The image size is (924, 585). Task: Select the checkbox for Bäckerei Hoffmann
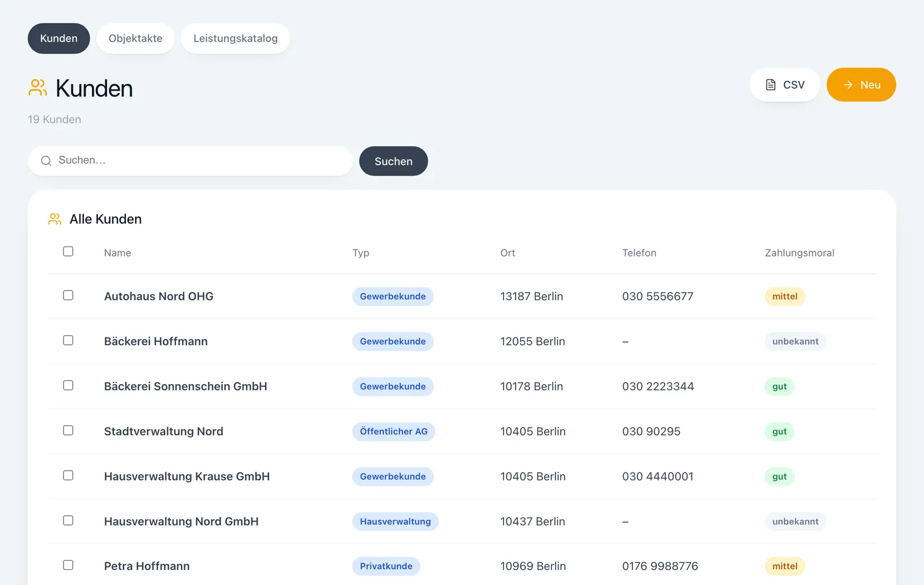click(x=68, y=340)
